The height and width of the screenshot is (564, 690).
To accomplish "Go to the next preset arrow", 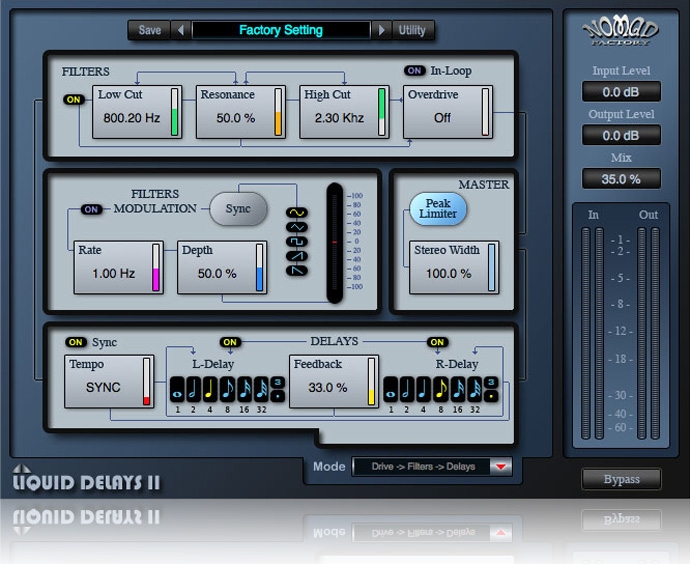I will coord(380,30).
